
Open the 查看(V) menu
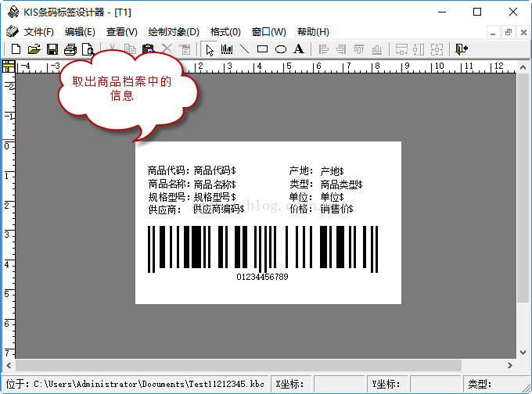[x=122, y=32]
